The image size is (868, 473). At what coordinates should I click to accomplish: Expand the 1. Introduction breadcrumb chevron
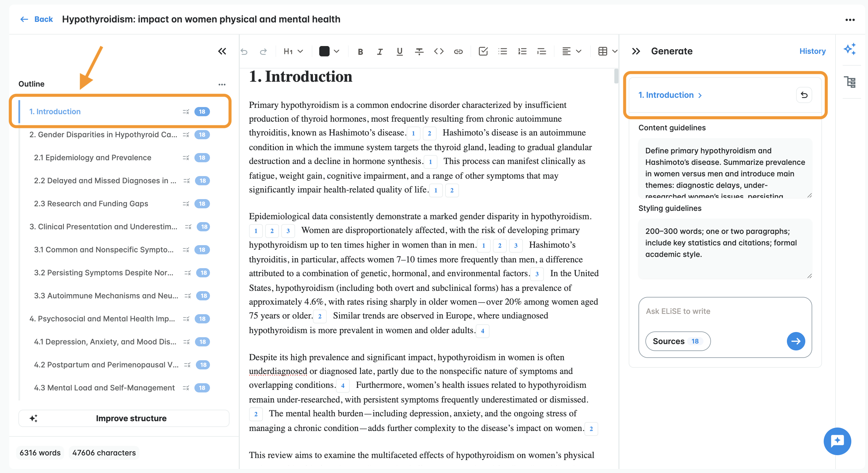[x=700, y=96]
